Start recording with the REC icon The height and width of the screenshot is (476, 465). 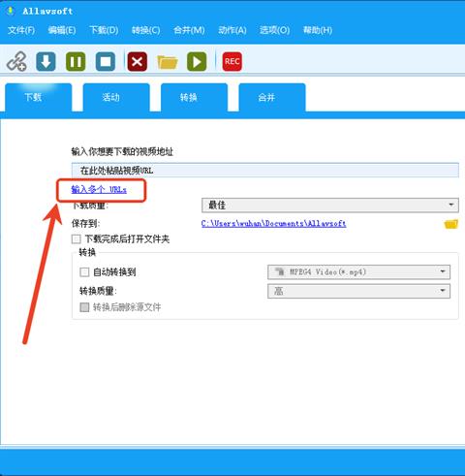(232, 61)
